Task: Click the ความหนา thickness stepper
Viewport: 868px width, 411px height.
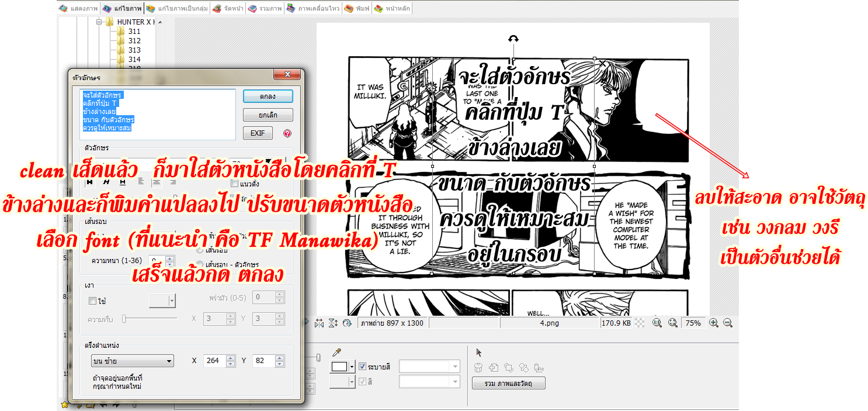Action: pos(169,261)
